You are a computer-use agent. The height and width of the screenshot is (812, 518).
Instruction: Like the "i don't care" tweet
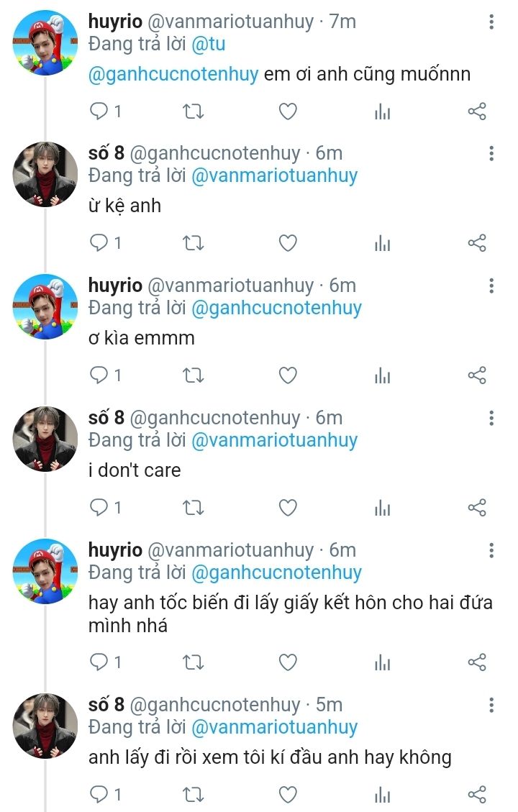click(x=288, y=508)
